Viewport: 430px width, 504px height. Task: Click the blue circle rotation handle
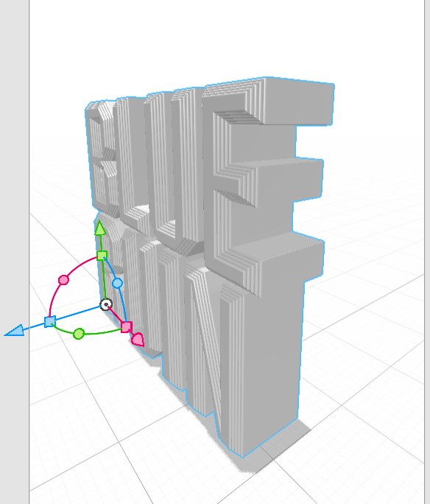118,283
